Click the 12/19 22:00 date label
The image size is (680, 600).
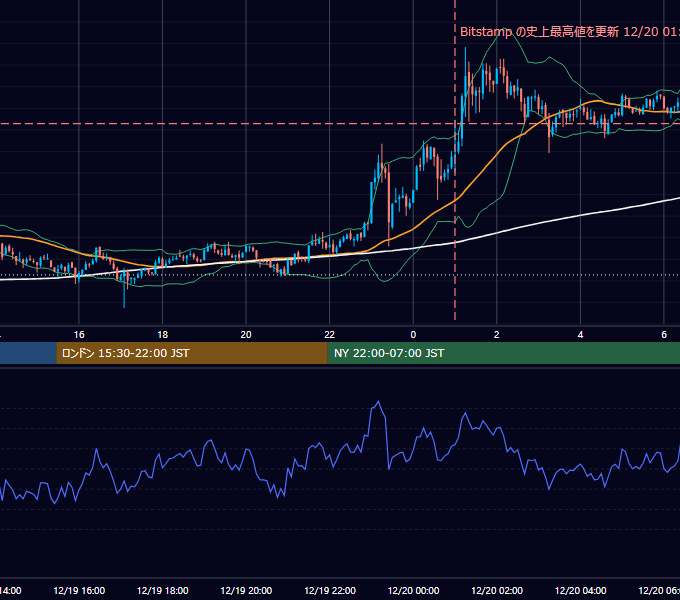[x=330, y=591]
